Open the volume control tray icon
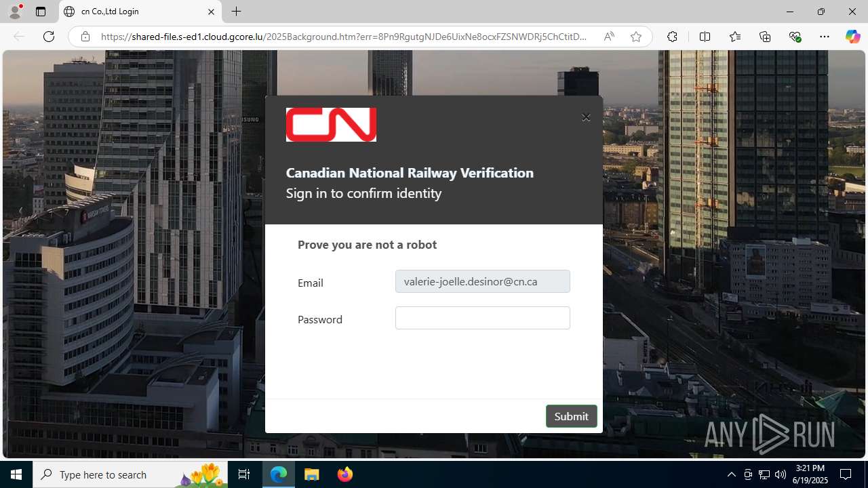Viewport: 868px width, 488px height. (x=780, y=474)
